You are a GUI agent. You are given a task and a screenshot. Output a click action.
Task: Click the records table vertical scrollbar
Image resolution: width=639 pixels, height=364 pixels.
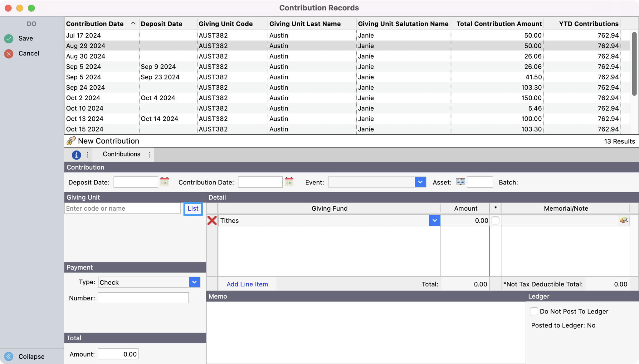point(634,64)
